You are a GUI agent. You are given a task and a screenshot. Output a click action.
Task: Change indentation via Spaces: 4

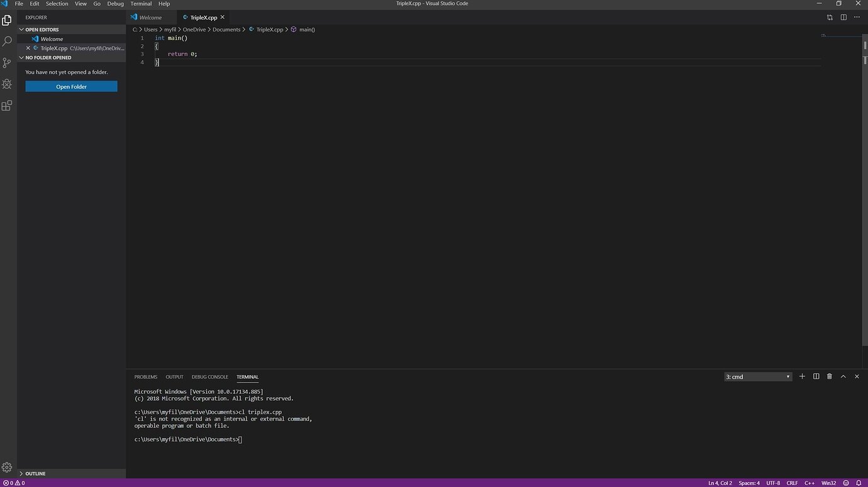(x=749, y=483)
